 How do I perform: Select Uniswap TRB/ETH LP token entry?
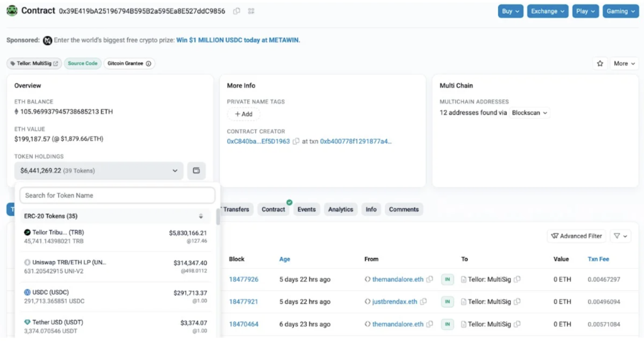pyautogui.click(x=116, y=267)
